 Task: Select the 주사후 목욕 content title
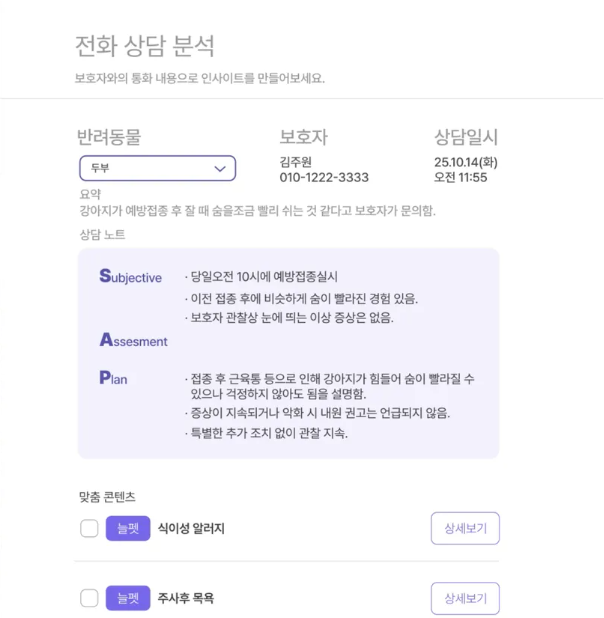click(x=186, y=599)
